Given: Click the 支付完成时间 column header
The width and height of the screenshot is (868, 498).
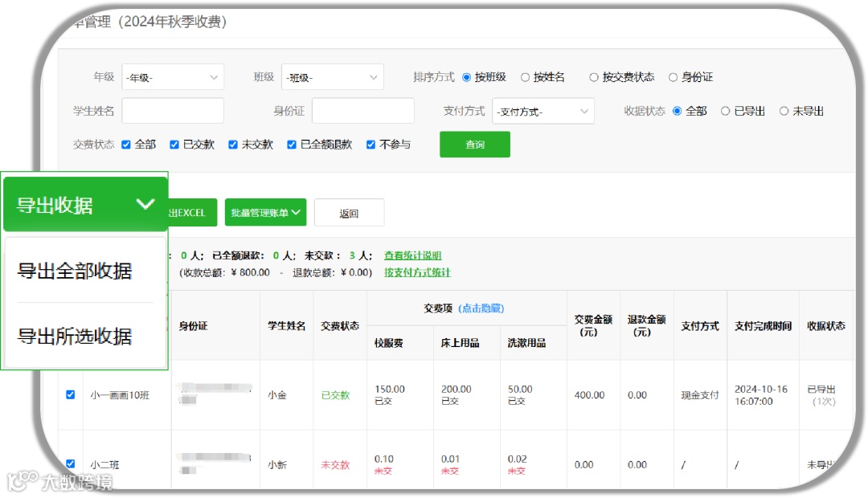Looking at the screenshot, I should 763,326.
